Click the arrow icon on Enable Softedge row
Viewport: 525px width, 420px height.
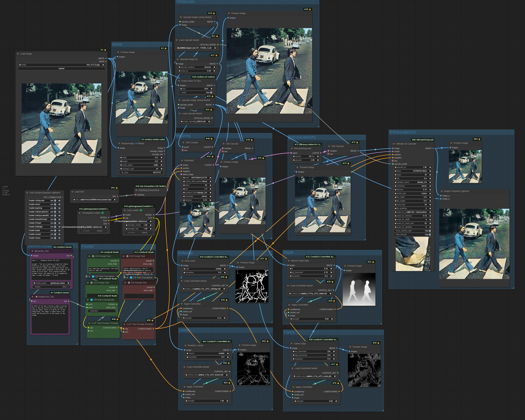point(59,227)
